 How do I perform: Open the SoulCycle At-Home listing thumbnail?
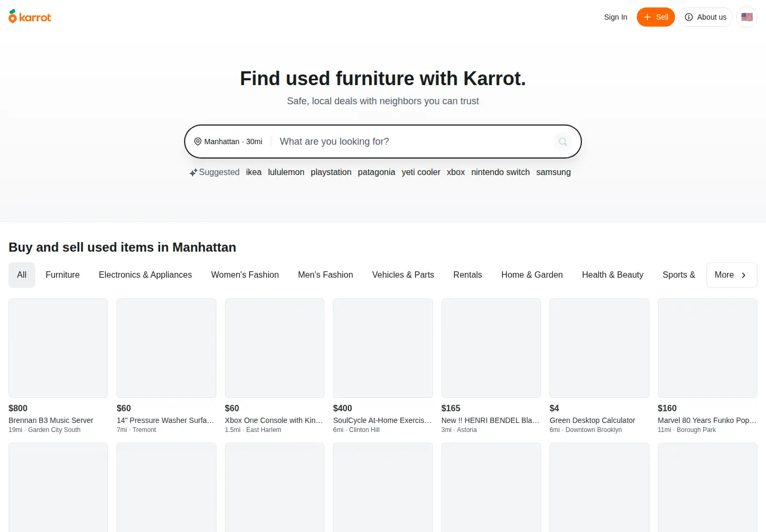coord(383,348)
